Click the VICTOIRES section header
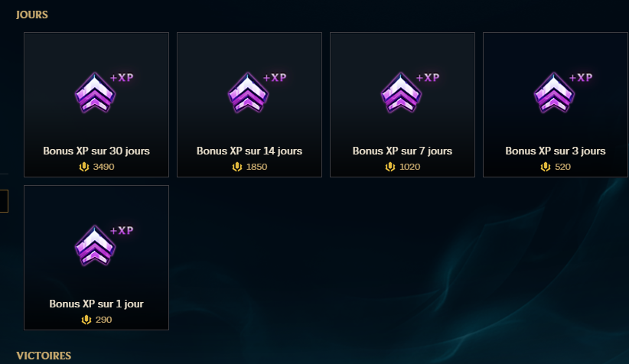The width and height of the screenshot is (629, 364). (x=44, y=356)
